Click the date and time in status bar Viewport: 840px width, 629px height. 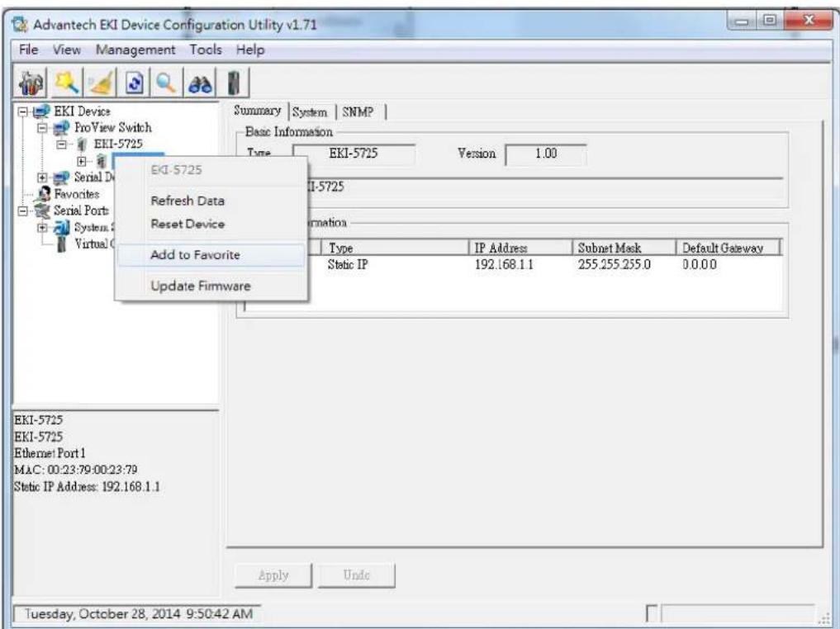pyautogui.click(x=139, y=614)
